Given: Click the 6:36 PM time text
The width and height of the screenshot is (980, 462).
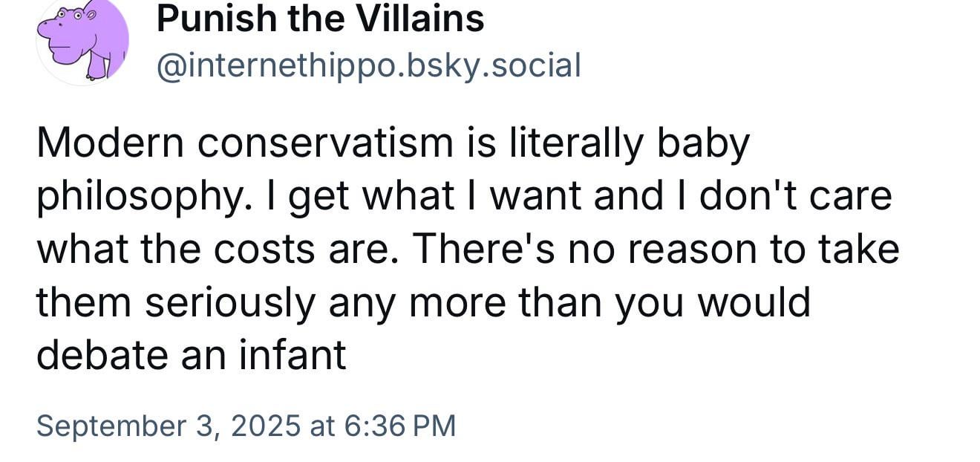Looking at the screenshot, I should click(399, 426).
